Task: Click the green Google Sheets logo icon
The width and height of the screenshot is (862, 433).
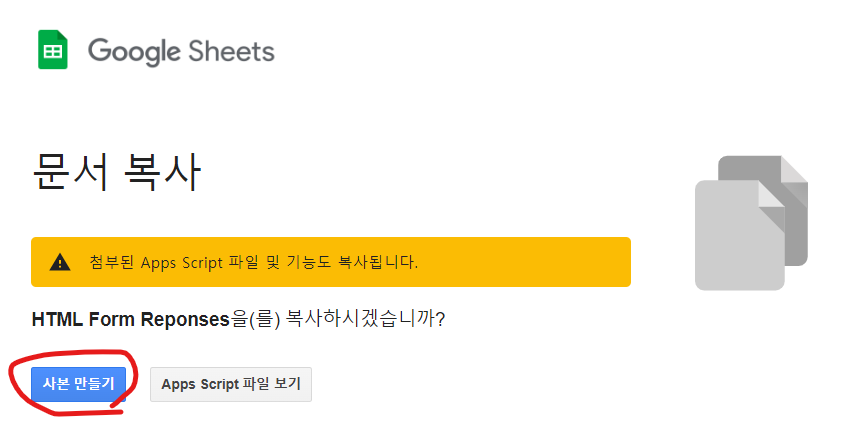Action: (x=53, y=49)
